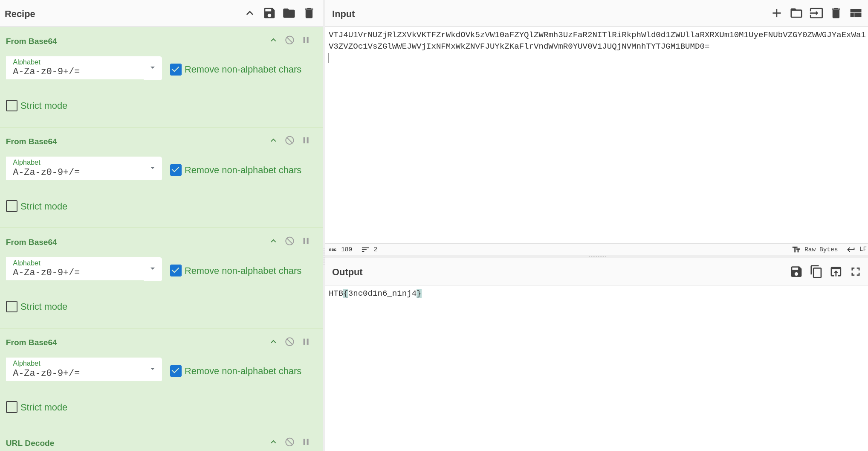Clear the recipe with the trash icon
868x451 pixels.
[x=309, y=13]
